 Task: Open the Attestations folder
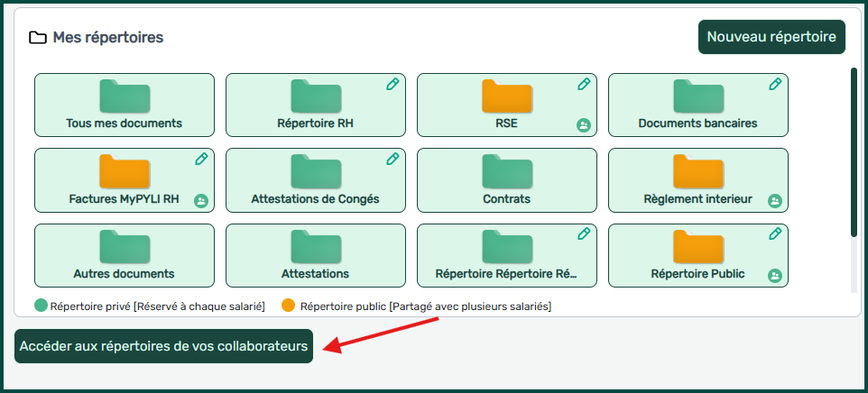click(315, 255)
